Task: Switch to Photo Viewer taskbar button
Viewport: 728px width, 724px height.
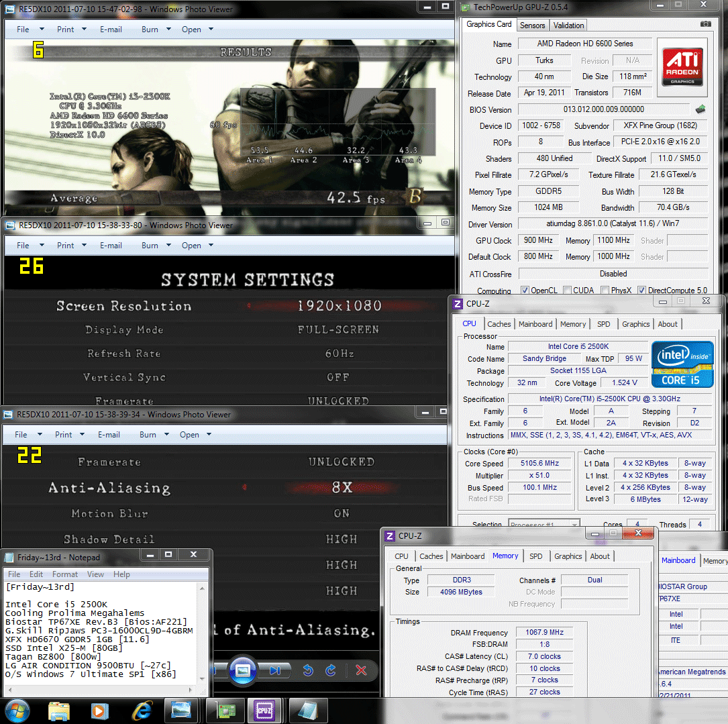Action: point(181,711)
